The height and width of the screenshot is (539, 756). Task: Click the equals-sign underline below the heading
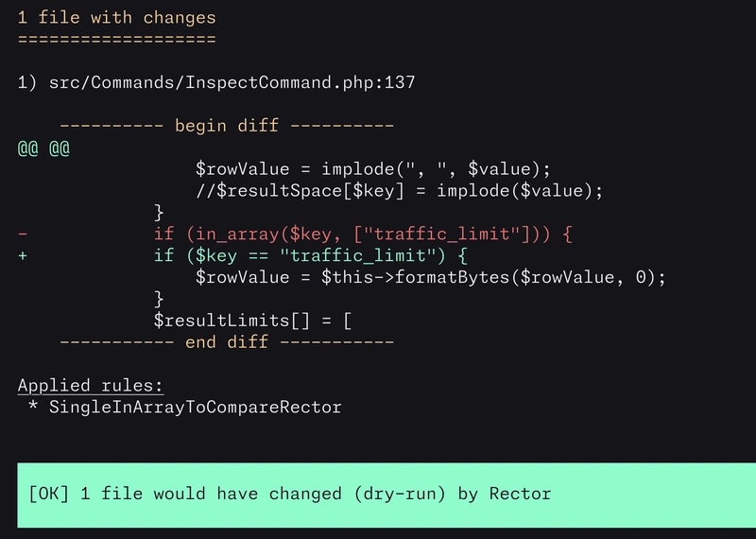click(x=116, y=38)
